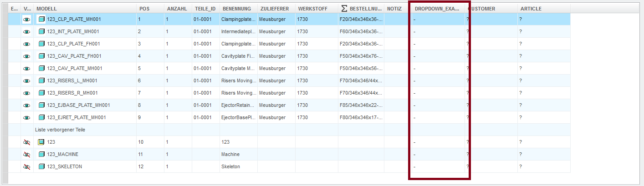
Task: Click Meusburger supplier cell for 123_CAV_PLATE_FH001
Action: pos(276,56)
